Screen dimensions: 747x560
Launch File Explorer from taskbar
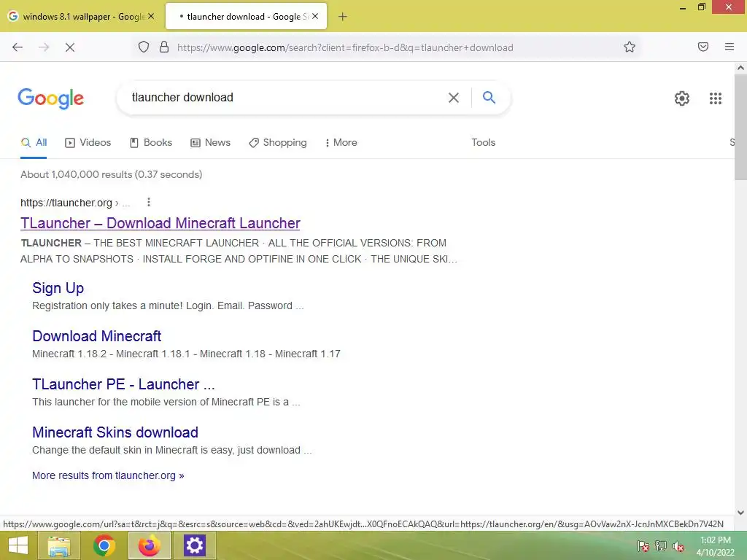tap(58, 545)
